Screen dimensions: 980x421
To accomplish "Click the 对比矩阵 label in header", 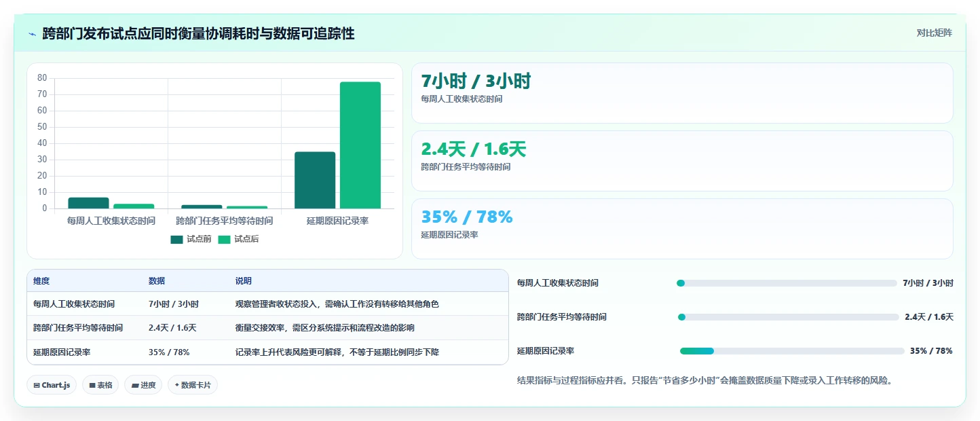I will coord(934,33).
